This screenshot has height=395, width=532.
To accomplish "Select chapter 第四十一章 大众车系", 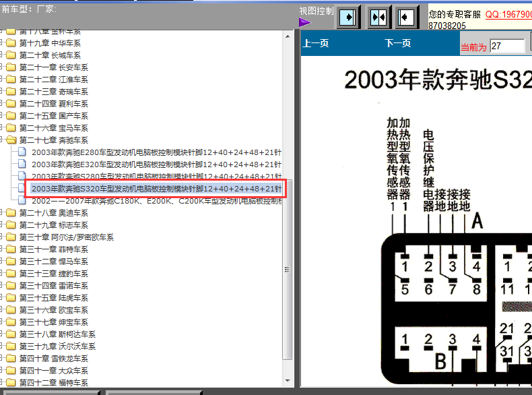I will pyautogui.click(x=54, y=371).
